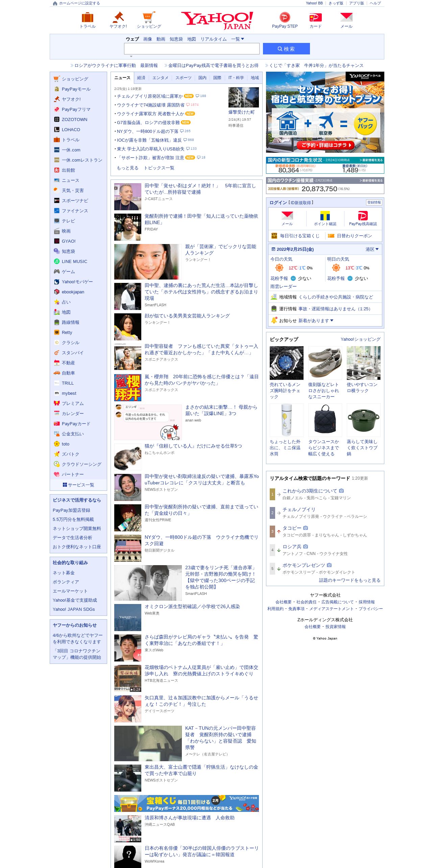This screenshot has height=868, width=434.
Task: Open the PayPay STEP icon
Action: tap(285, 17)
